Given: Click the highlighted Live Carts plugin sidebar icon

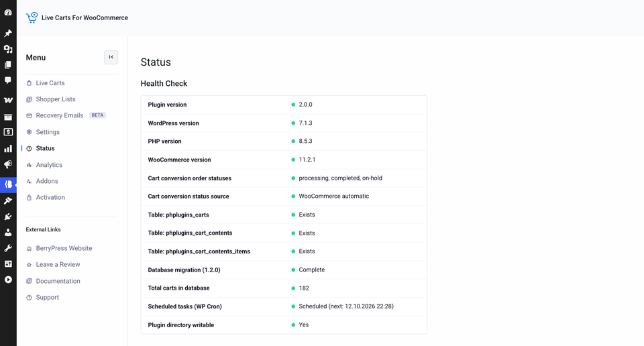Looking at the screenshot, I should click(x=8, y=184).
